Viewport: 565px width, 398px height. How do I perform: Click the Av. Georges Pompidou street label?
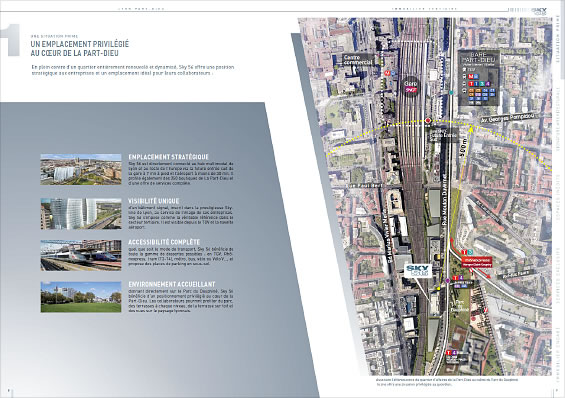pos(507,118)
